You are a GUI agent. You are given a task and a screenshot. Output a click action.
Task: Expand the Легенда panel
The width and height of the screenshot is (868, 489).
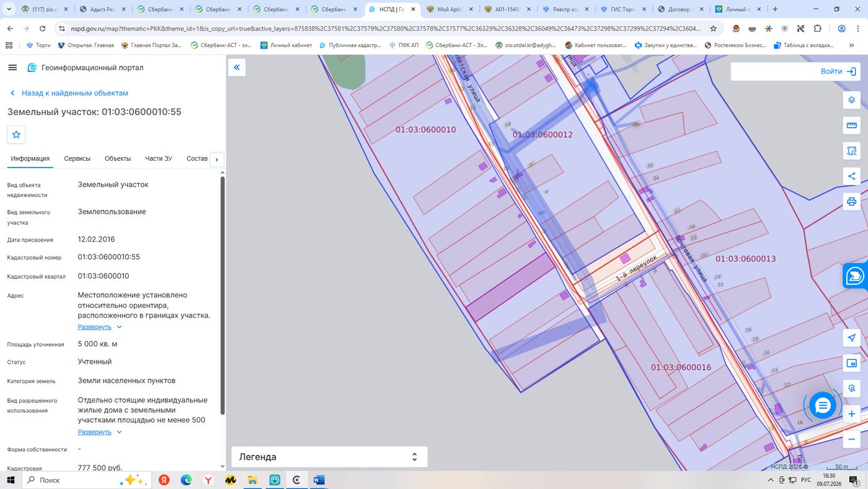pos(329,457)
